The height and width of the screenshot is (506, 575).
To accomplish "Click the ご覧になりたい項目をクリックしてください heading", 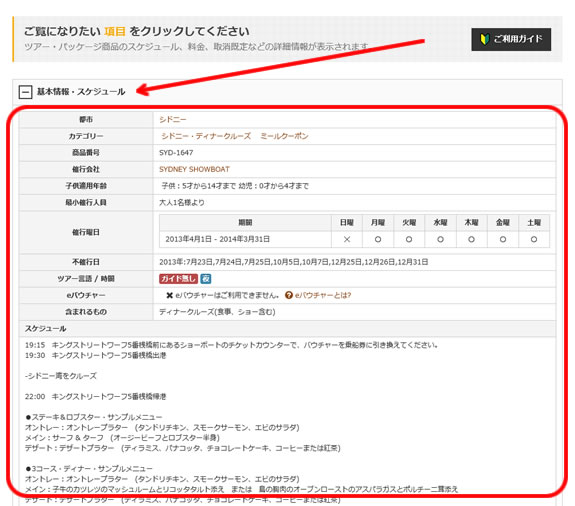I will tap(137, 31).
